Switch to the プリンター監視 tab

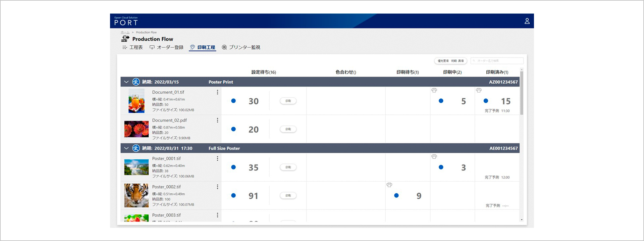click(241, 47)
